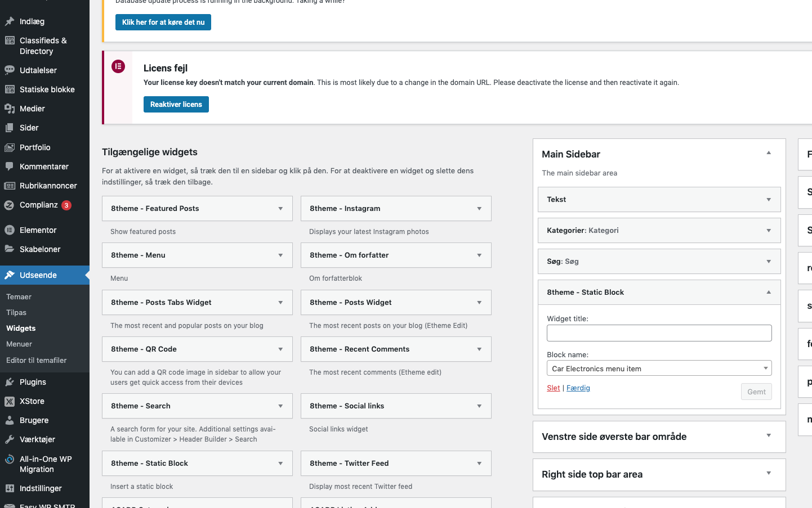Open Temaer under Udseende
812x508 pixels.
(19, 297)
